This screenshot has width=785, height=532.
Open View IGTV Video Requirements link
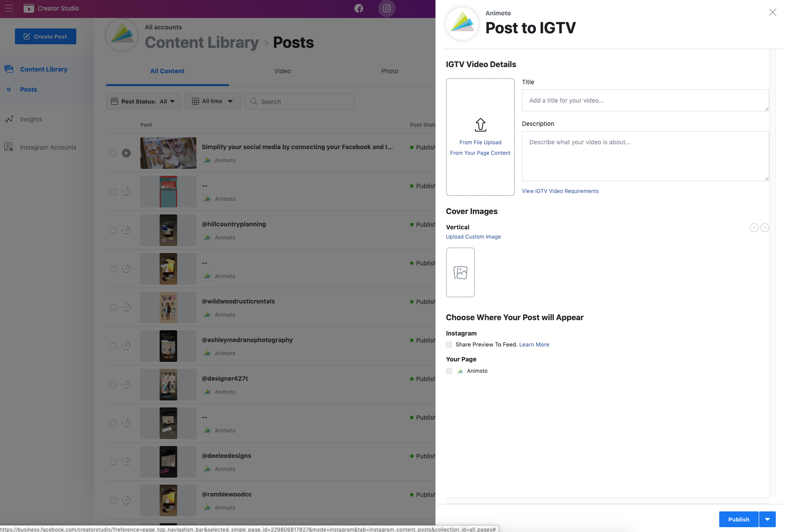click(x=560, y=191)
